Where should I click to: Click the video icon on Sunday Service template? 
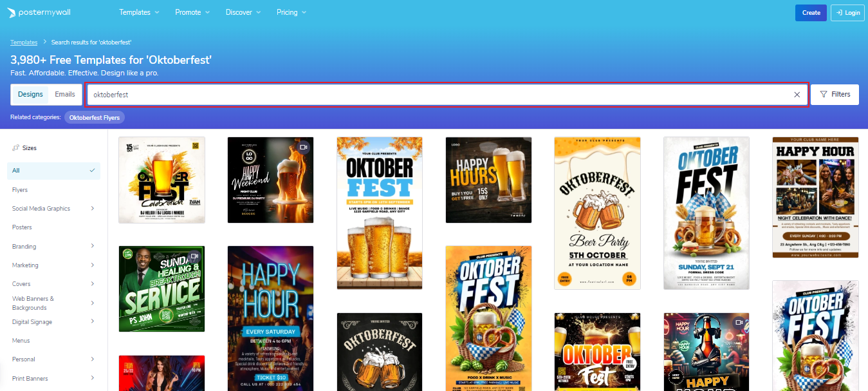pos(194,256)
